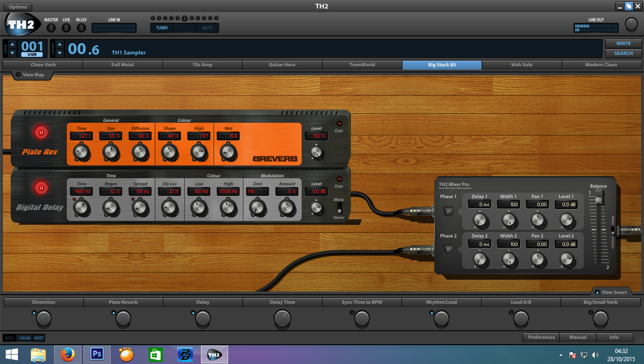This screenshot has width=644, height=364.
Task: Click the Digital Delay Low knob
Action: point(198,207)
